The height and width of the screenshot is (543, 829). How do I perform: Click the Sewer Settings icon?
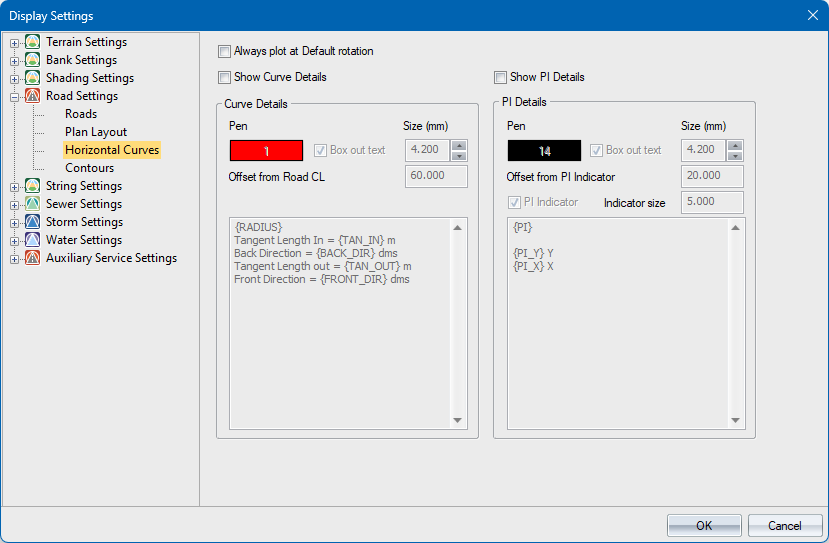[x=33, y=204]
